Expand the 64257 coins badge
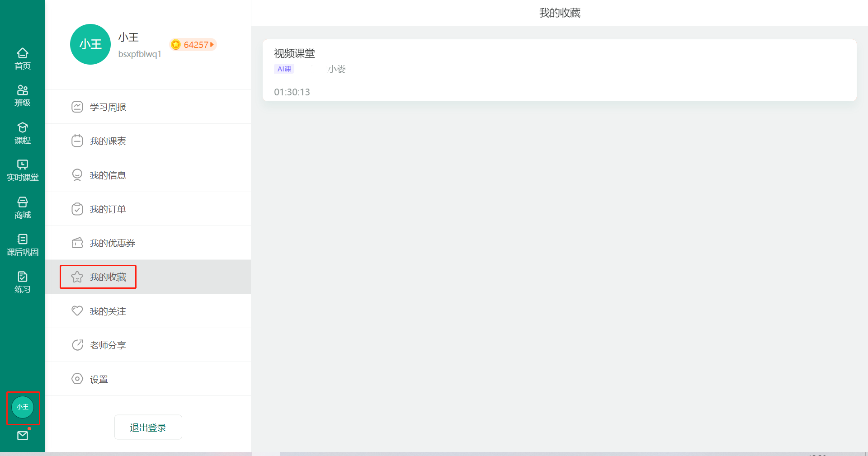Image resolution: width=868 pixels, height=456 pixels. [x=193, y=44]
